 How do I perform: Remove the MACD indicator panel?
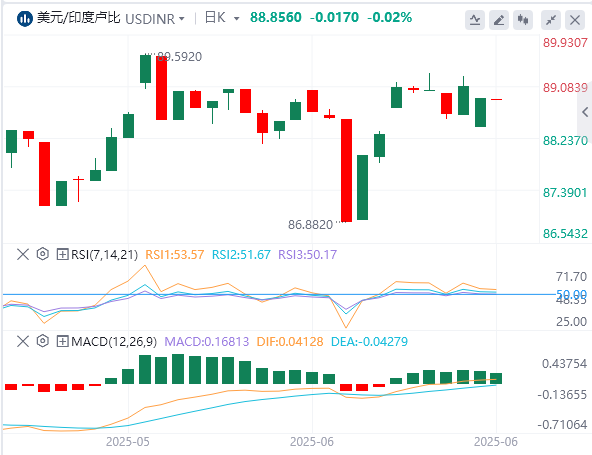[x=23, y=341]
